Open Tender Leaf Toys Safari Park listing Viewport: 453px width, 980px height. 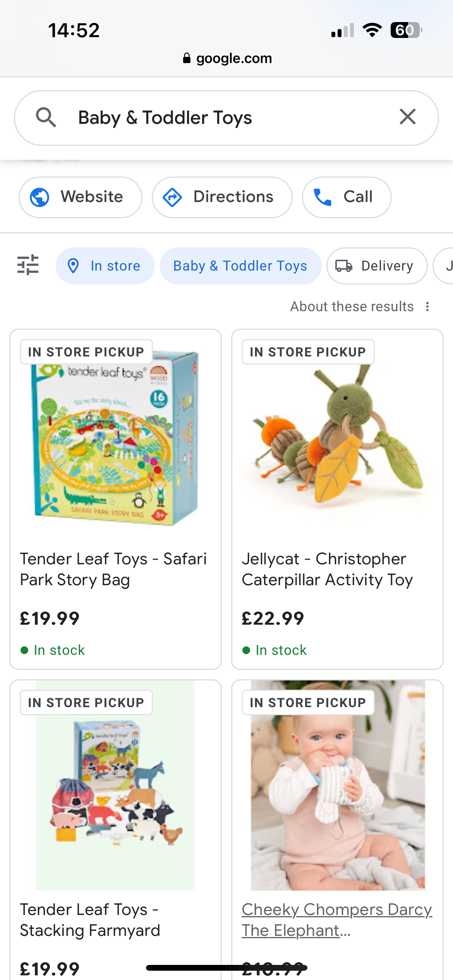[x=113, y=569]
